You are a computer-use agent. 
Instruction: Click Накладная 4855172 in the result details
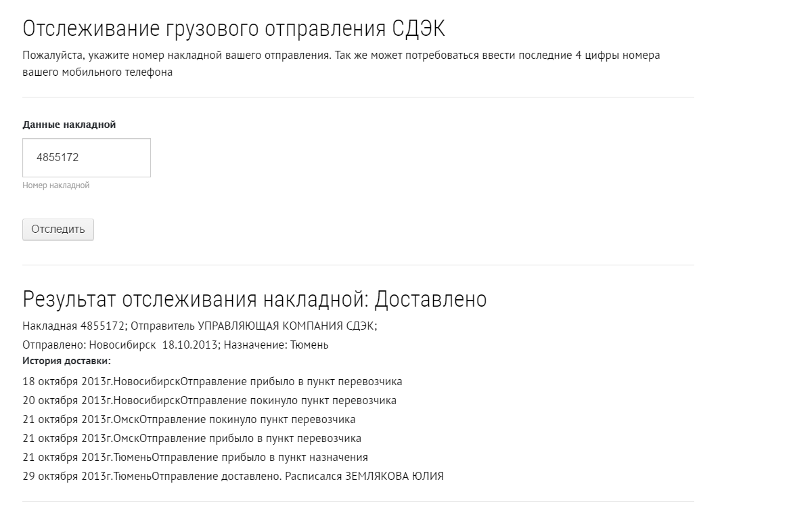[x=73, y=326]
